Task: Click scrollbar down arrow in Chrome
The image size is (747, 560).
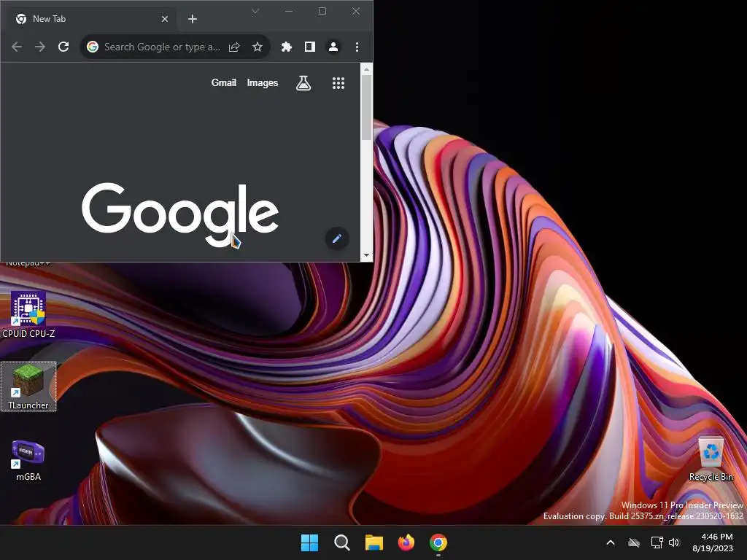Action: tap(366, 255)
